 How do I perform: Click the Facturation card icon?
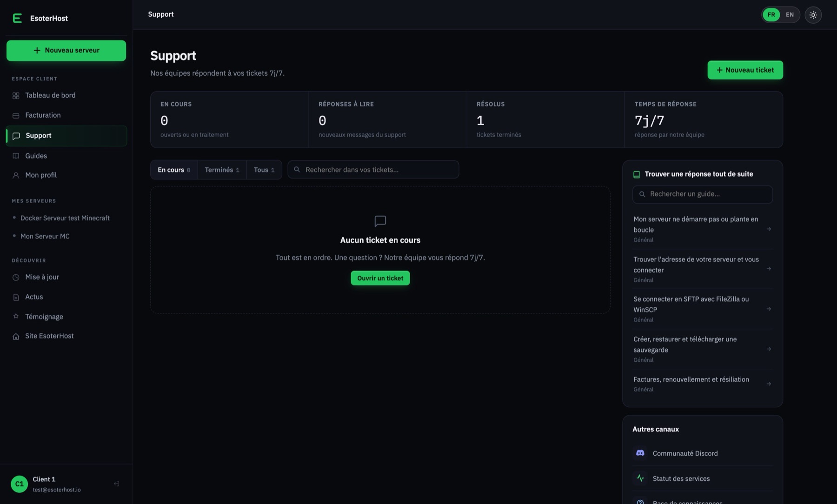click(x=16, y=115)
